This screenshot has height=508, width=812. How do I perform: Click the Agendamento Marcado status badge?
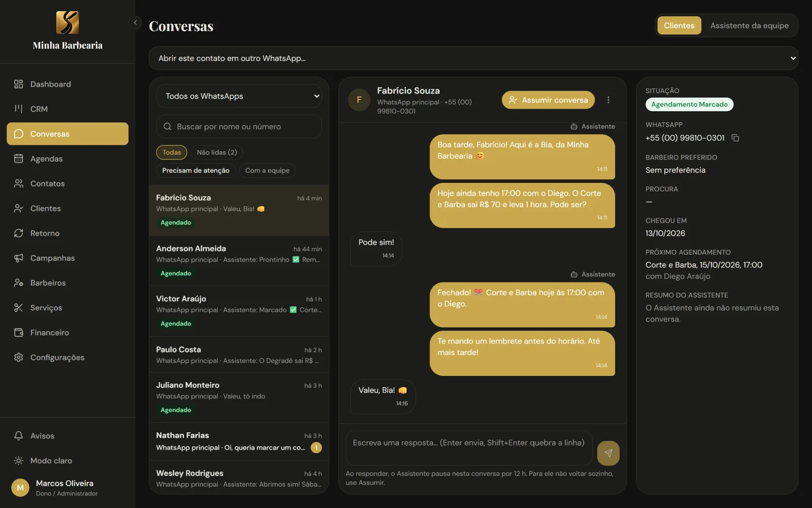[x=689, y=104]
